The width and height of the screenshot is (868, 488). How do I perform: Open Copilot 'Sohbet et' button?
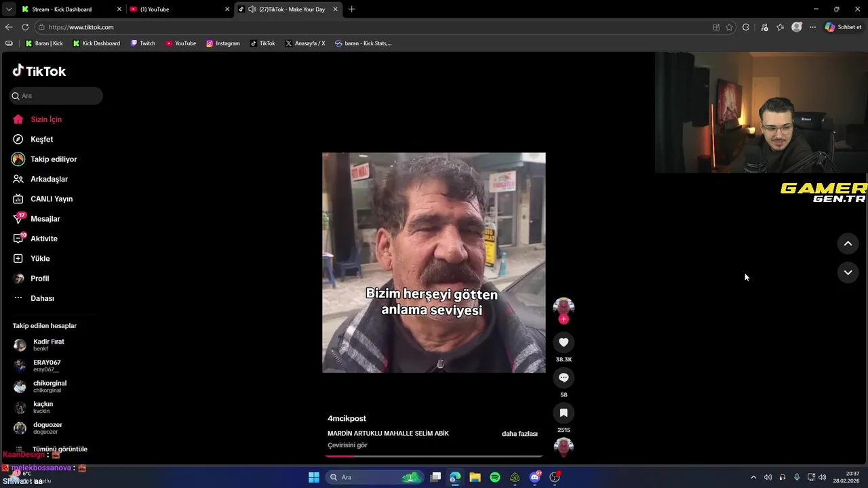(x=844, y=27)
